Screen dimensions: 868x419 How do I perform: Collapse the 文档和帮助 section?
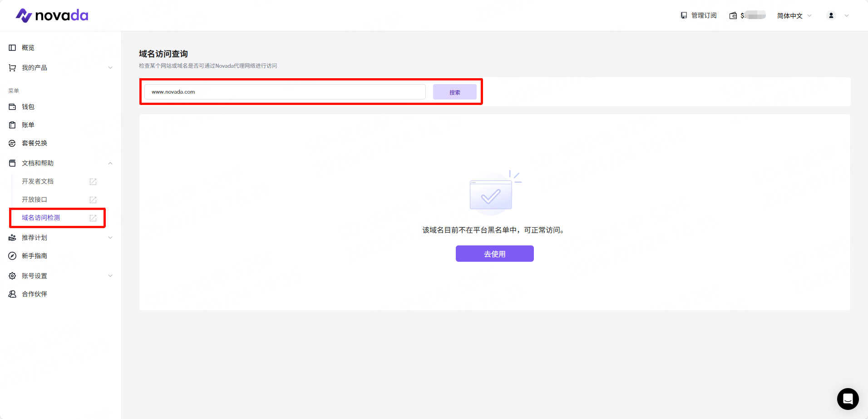[110, 163]
